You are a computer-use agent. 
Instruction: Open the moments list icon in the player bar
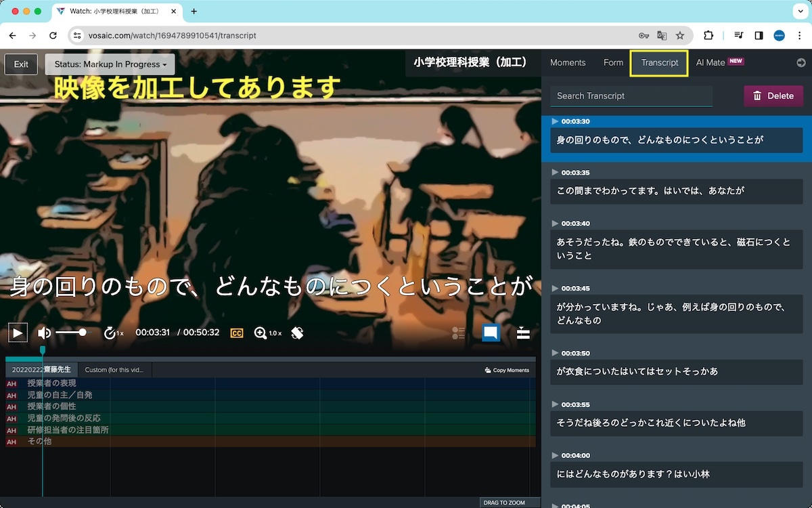click(458, 333)
